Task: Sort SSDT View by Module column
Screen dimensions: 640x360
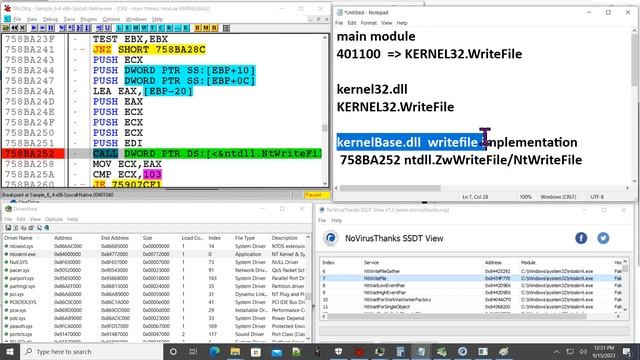Action: pos(528,262)
